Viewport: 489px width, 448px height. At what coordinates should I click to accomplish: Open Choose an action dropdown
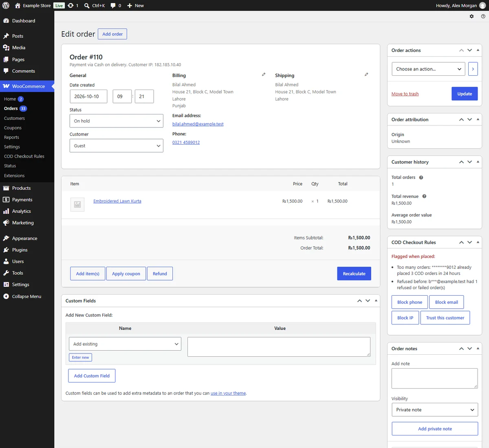click(x=428, y=69)
